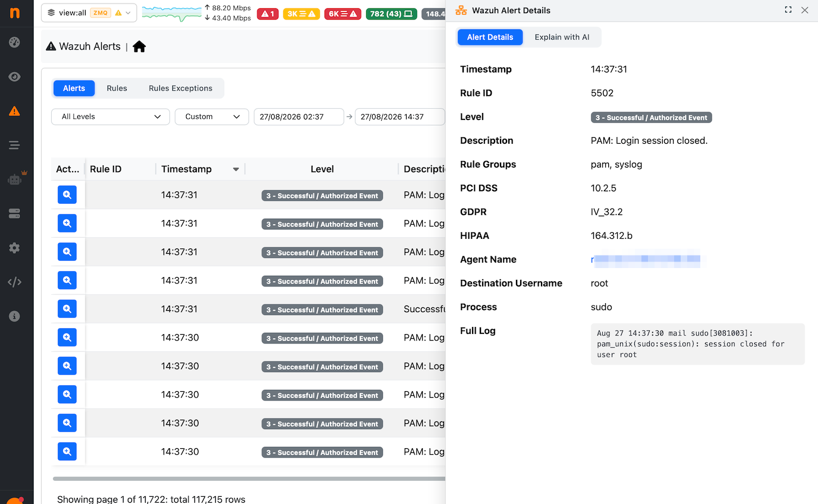Click the 88.20 Mbps upload rate
The image size is (818, 504).
(x=227, y=8)
